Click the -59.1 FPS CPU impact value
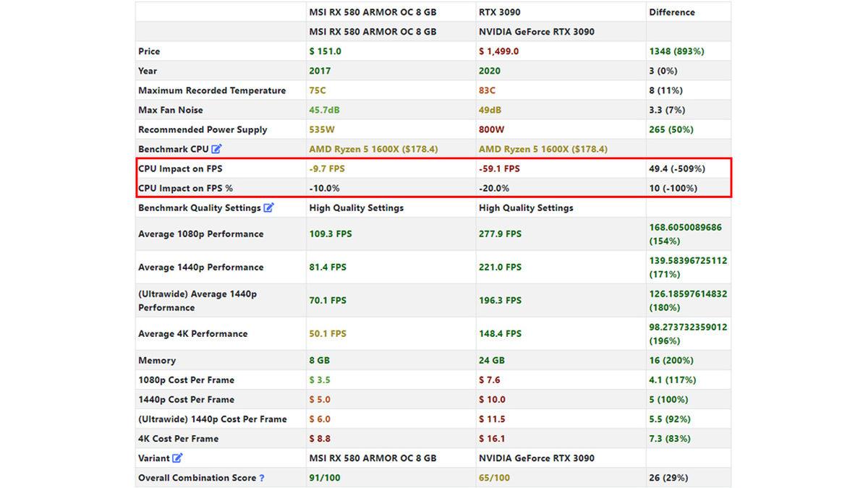Screen dimensions: 868x488 point(499,168)
